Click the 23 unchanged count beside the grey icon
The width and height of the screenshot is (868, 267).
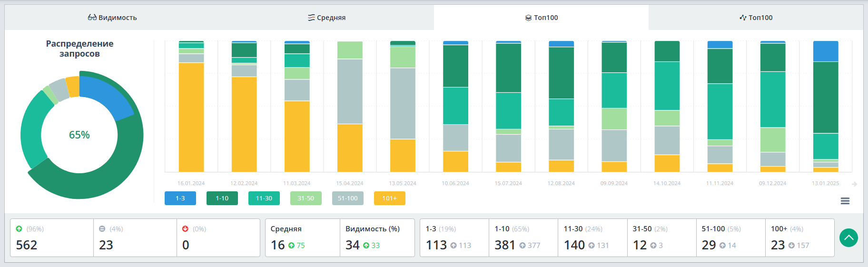pyautogui.click(x=106, y=245)
